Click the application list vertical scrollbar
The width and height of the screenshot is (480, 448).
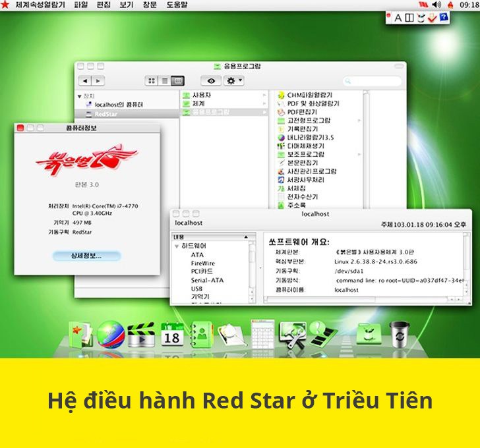[x=366, y=150]
